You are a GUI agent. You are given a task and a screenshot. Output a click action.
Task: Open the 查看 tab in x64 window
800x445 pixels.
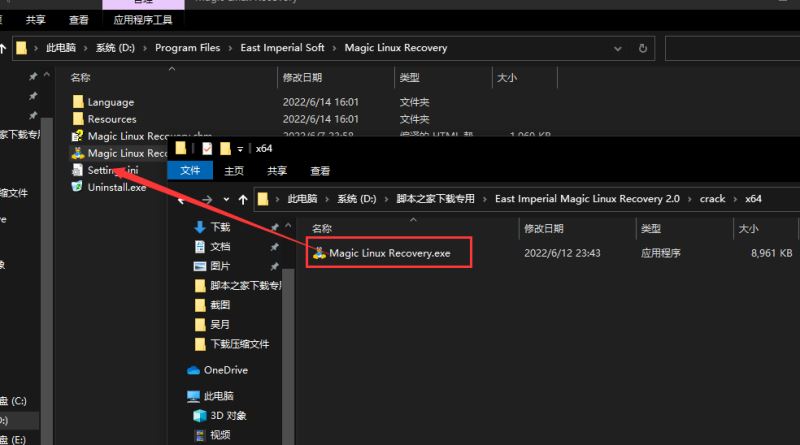[320, 170]
